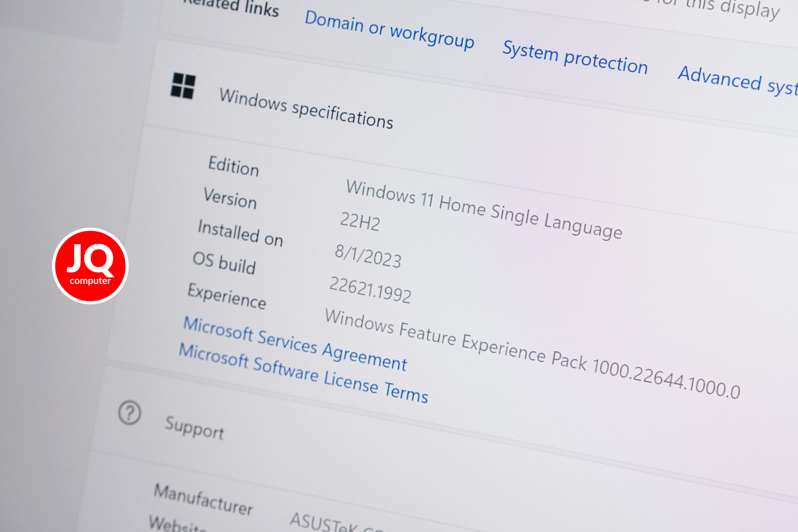Select the 'ASUSTeK' manufacturer value
Screen dimensions: 798x532
324,522
